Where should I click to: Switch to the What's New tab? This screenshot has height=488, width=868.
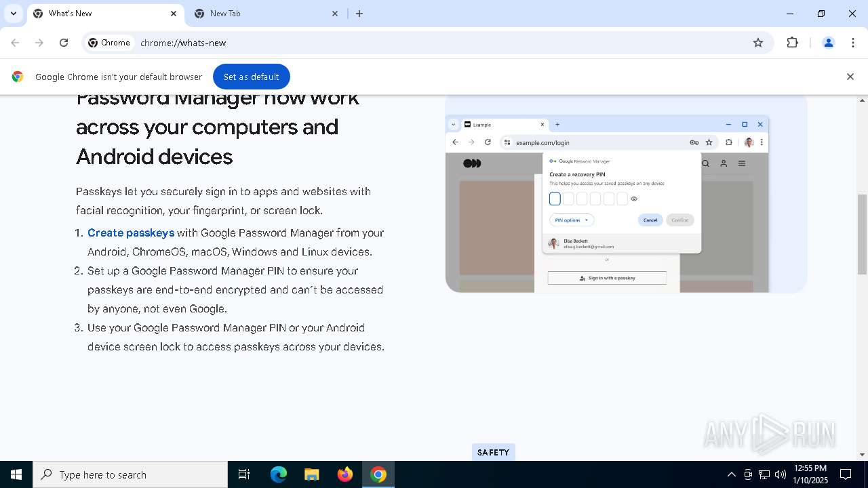coord(105,14)
